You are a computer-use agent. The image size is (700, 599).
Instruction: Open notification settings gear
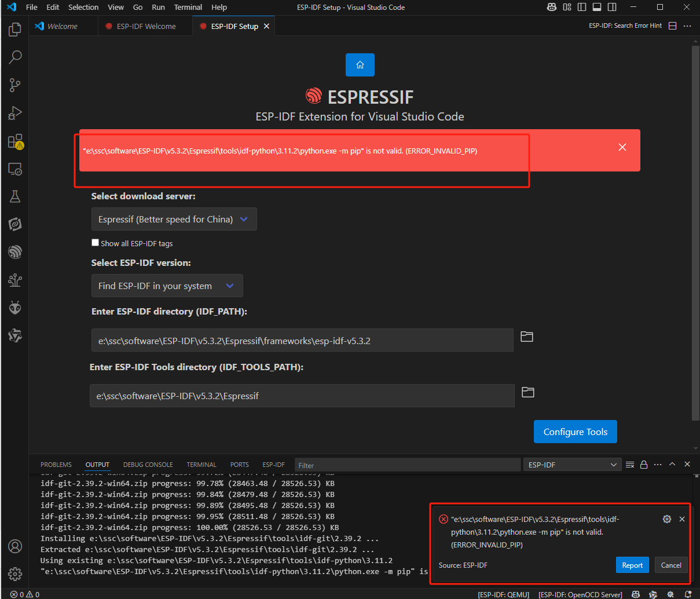click(x=667, y=519)
